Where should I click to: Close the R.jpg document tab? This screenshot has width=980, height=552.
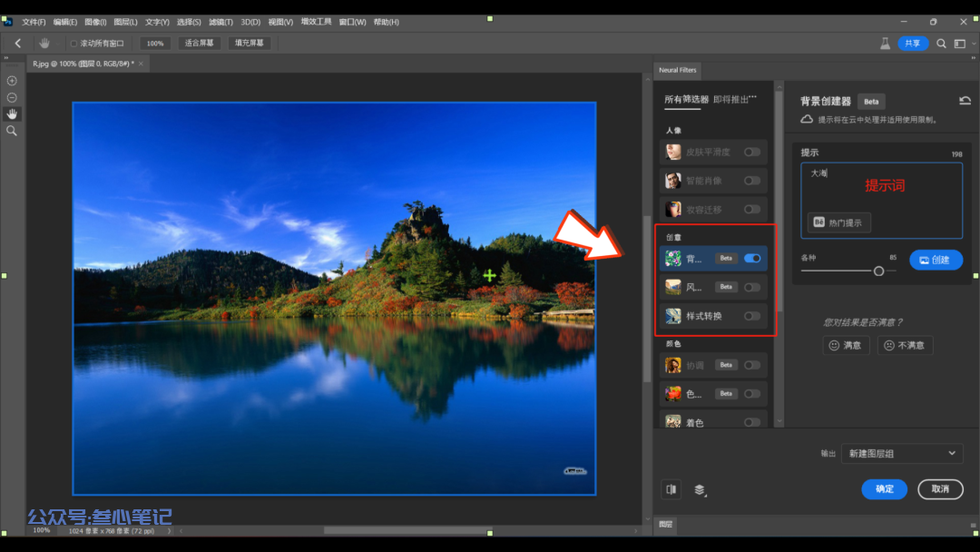point(142,64)
